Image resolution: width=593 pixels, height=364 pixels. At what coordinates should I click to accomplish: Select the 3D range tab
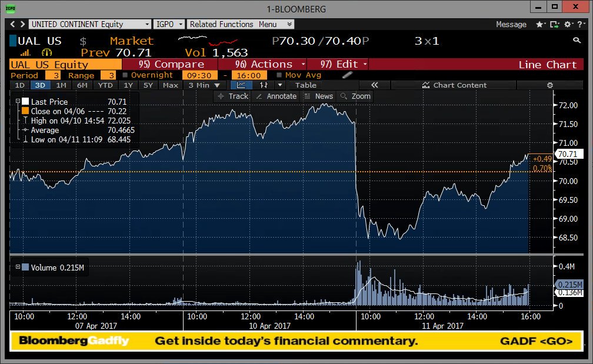pos(40,85)
